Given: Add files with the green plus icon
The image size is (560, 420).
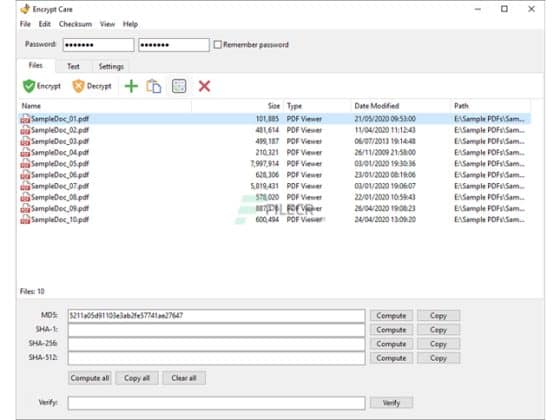Looking at the screenshot, I should pos(131,86).
